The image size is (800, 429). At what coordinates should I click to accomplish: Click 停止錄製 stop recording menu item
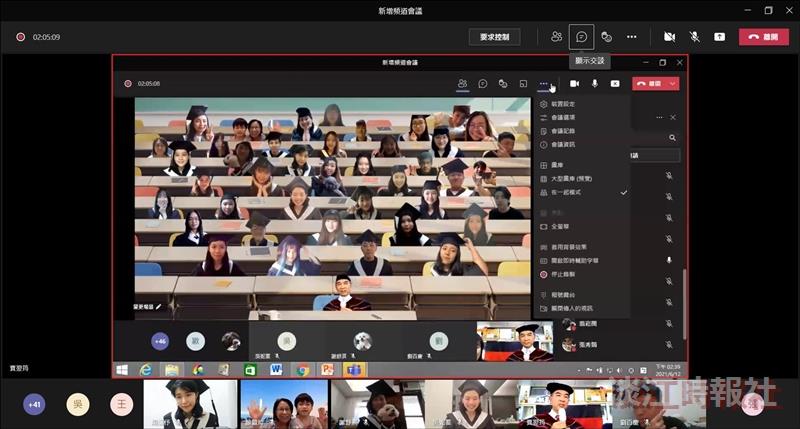[x=582, y=274]
